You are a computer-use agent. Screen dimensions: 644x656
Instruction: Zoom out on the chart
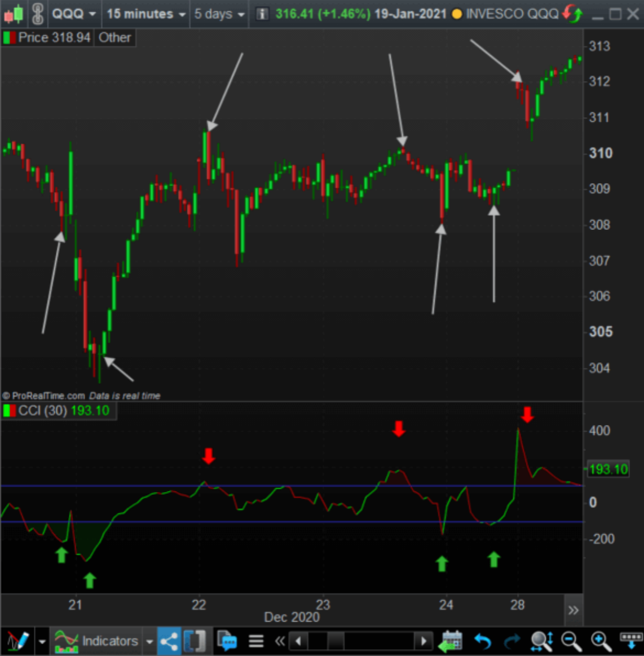(571, 641)
